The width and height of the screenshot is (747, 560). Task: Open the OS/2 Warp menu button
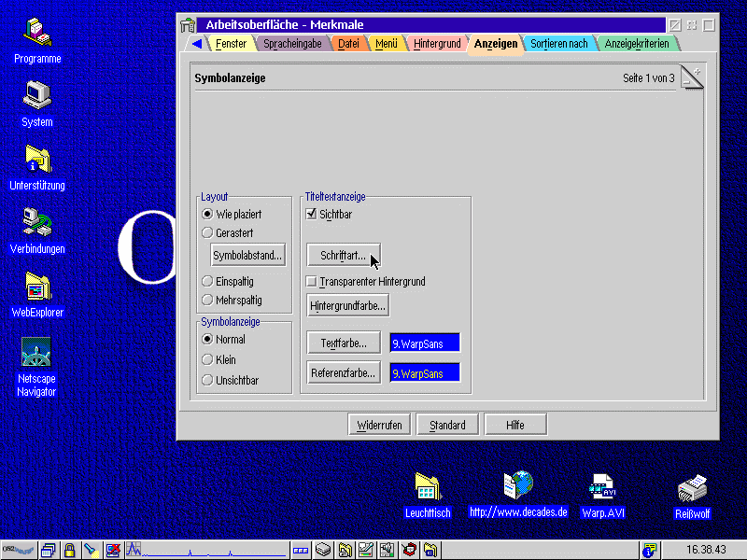[18, 550]
